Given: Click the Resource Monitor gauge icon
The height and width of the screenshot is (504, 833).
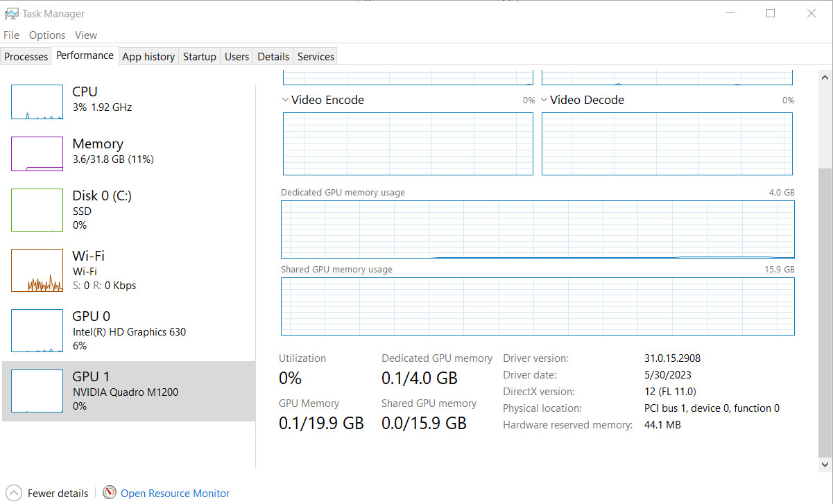Looking at the screenshot, I should (x=110, y=493).
